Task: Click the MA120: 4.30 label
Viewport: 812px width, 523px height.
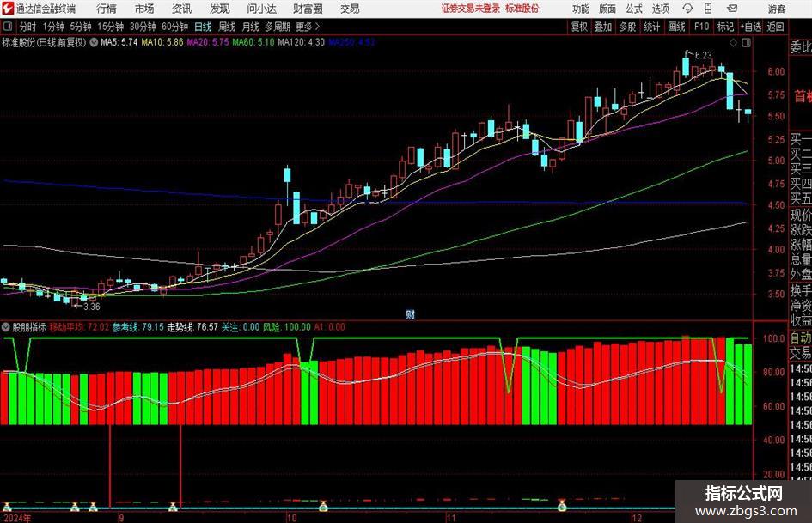Action: (302, 42)
